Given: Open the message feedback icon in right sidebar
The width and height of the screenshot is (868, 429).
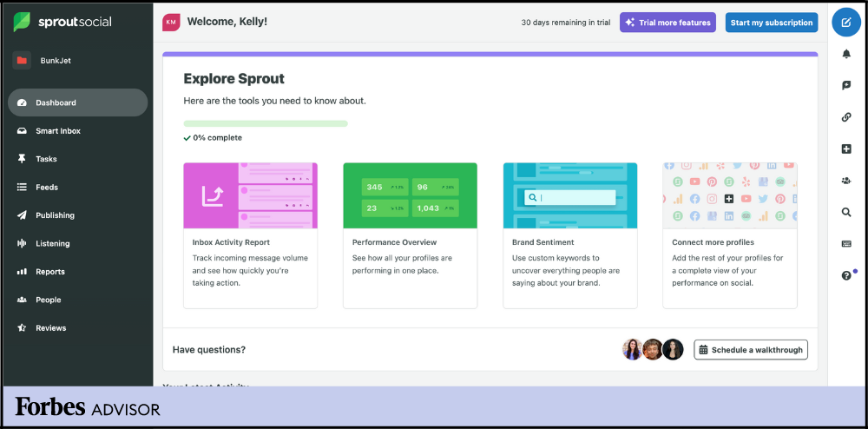Looking at the screenshot, I should pyautogui.click(x=846, y=85).
